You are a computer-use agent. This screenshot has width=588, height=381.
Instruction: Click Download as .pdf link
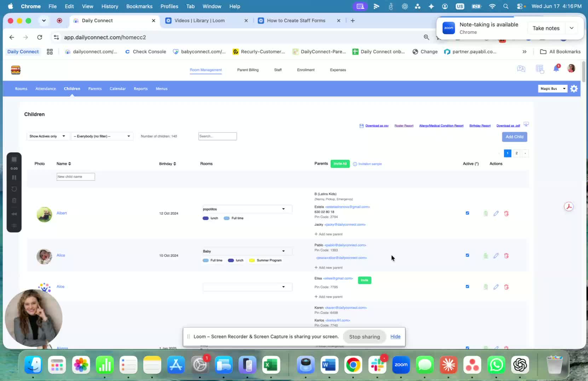click(x=508, y=126)
